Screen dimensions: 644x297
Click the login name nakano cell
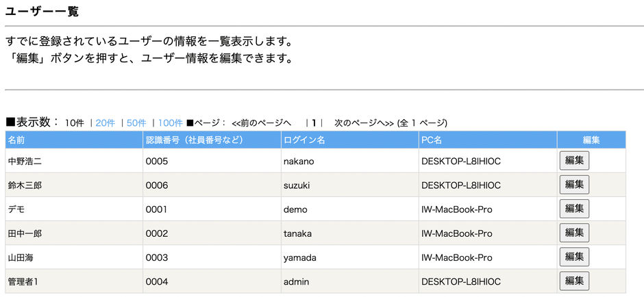(x=299, y=162)
